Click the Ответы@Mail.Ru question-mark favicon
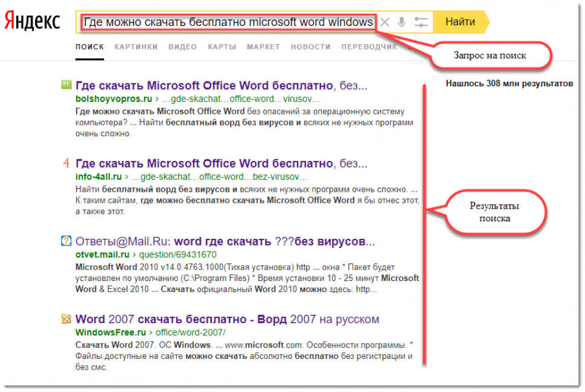 [66, 241]
